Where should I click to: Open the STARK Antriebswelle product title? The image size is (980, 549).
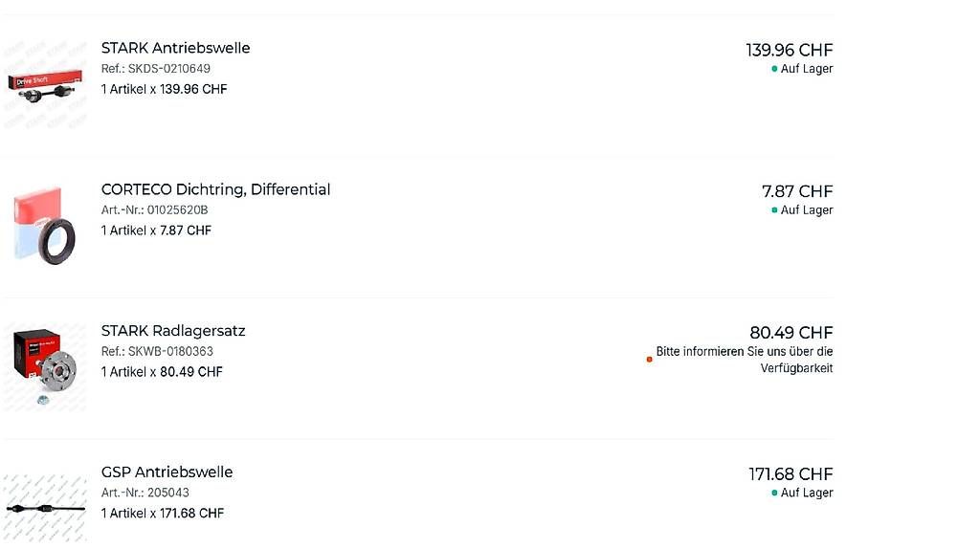(175, 48)
